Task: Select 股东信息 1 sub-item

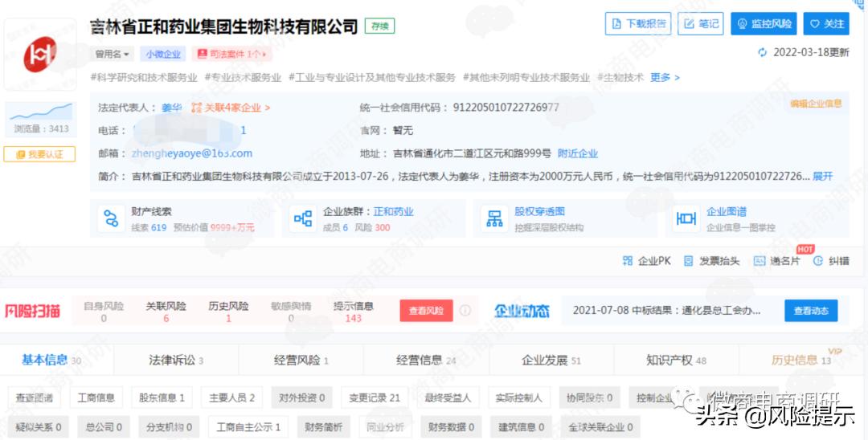Action: (x=162, y=397)
